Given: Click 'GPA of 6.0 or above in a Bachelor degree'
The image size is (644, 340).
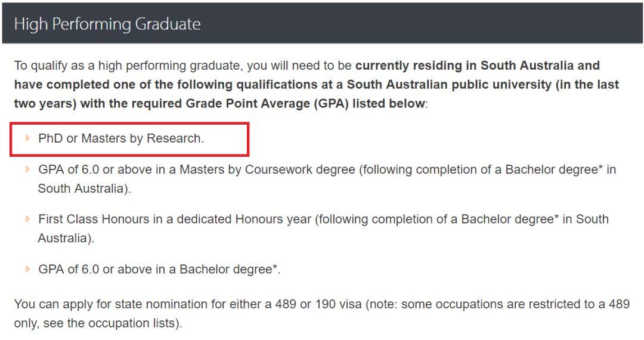Looking at the screenshot, I should click(x=159, y=269).
